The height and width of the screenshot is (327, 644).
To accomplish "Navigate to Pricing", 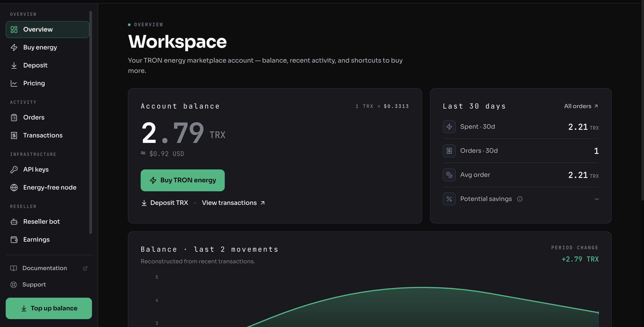I will (x=48, y=83).
